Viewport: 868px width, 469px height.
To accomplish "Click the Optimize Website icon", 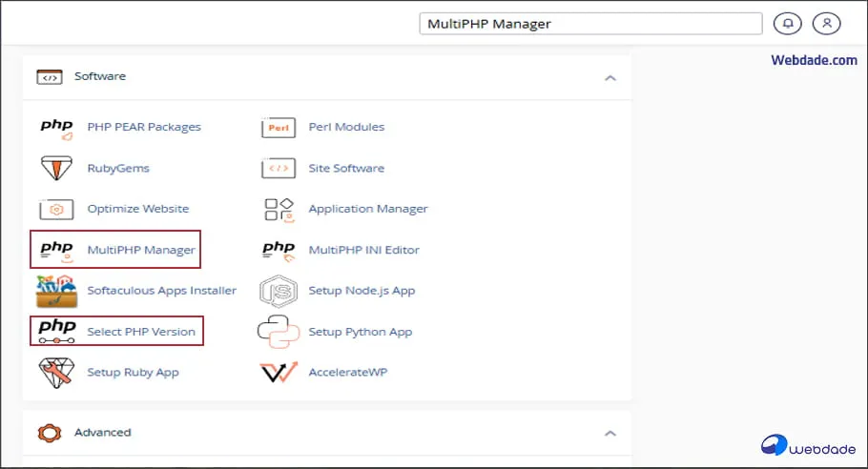I will coord(56,210).
